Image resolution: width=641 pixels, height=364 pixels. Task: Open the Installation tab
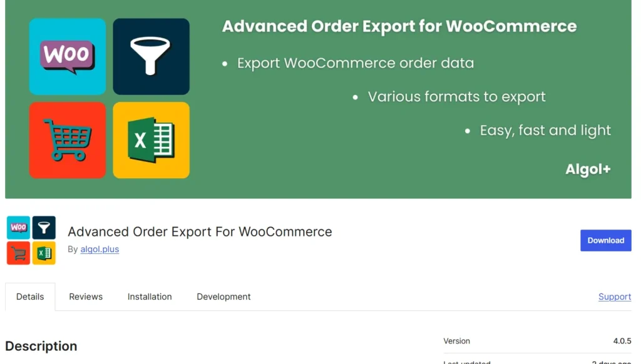pyautogui.click(x=150, y=296)
